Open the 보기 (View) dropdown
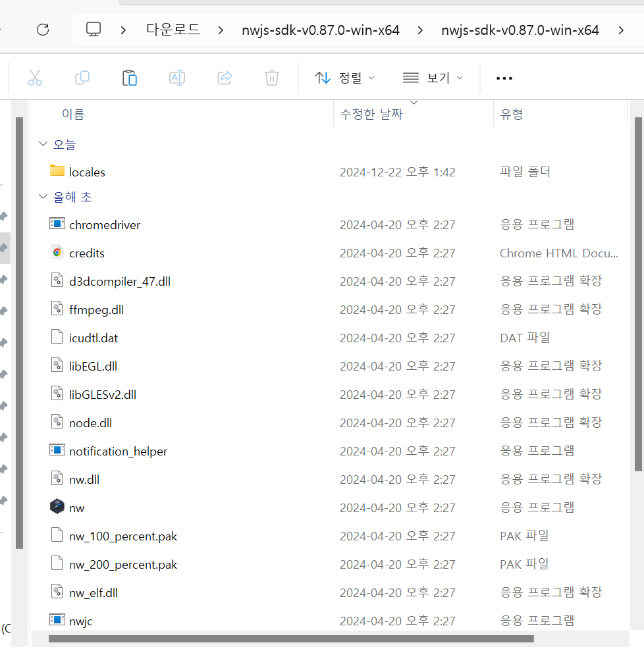 coord(433,78)
